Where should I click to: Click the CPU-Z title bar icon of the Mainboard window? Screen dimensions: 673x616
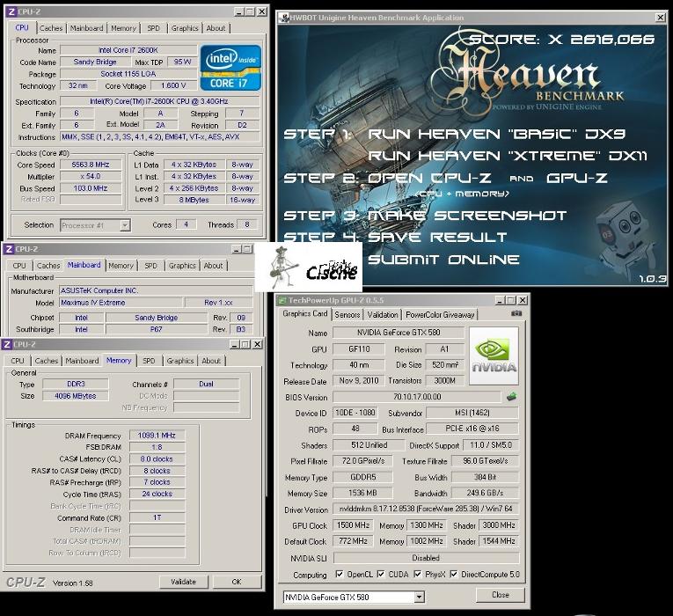pyautogui.click(x=9, y=249)
